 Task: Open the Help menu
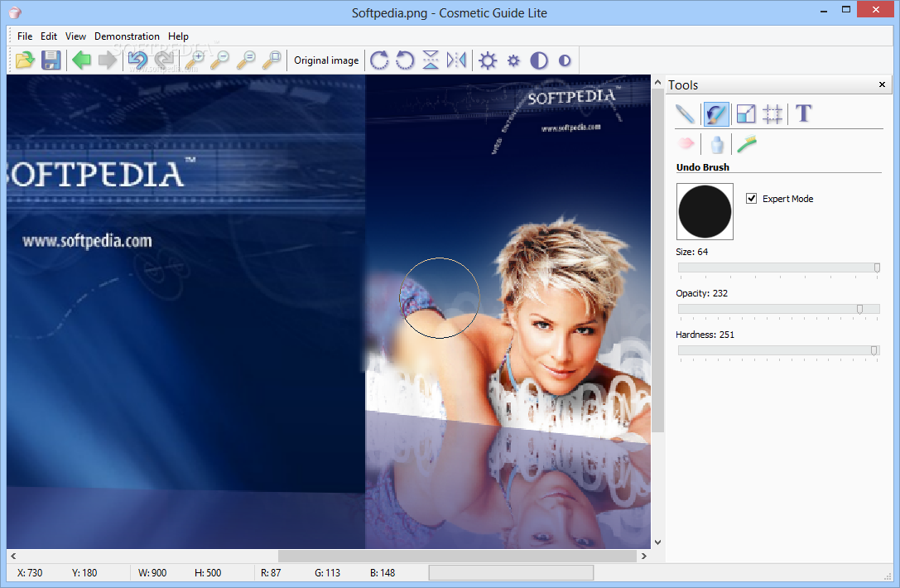click(x=178, y=36)
